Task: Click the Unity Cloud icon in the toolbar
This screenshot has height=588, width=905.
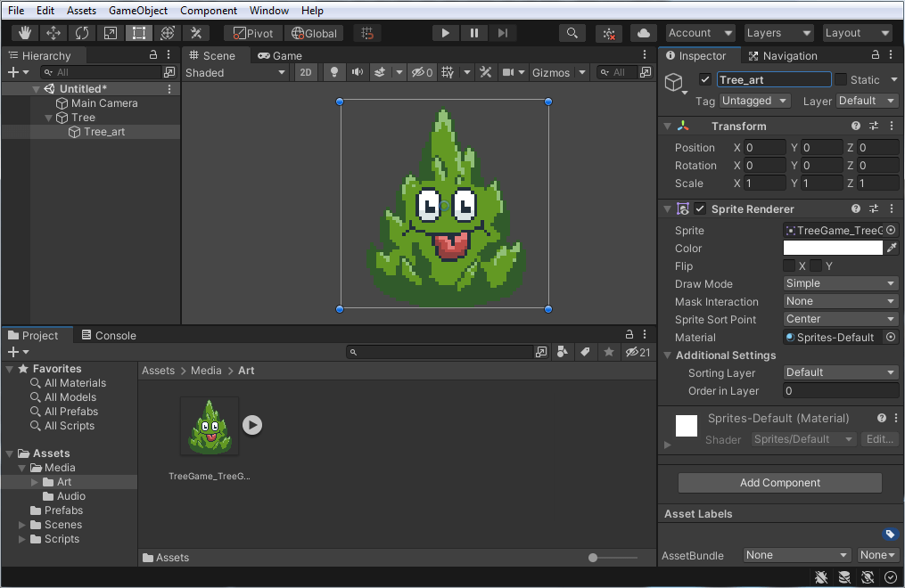Action: coord(644,33)
